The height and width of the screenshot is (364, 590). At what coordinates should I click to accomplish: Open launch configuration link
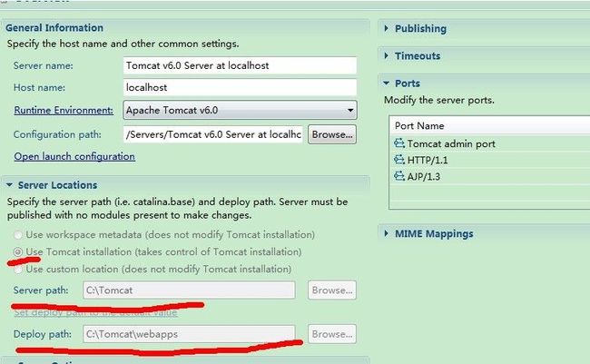point(74,156)
